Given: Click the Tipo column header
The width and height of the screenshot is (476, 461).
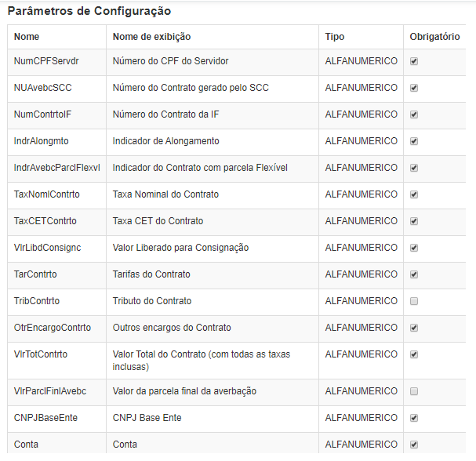Looking at the screenshot, I should [x=335, y=37].
